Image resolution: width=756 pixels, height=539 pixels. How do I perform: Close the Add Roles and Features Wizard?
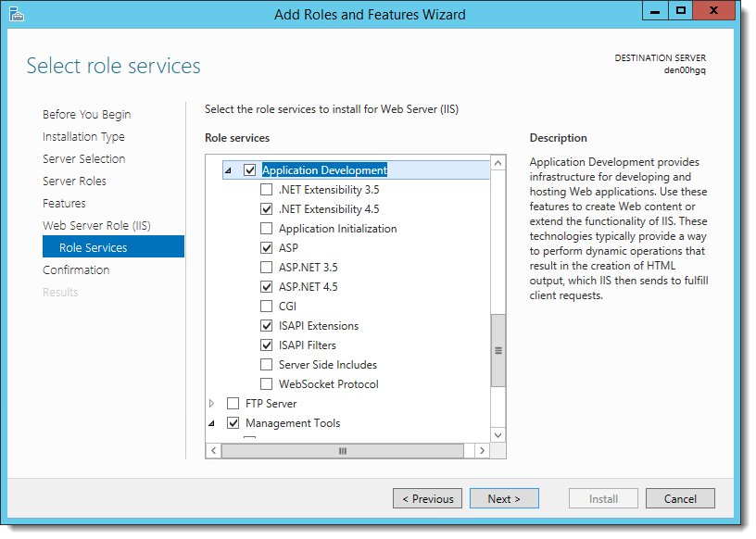tap(713, 10)
